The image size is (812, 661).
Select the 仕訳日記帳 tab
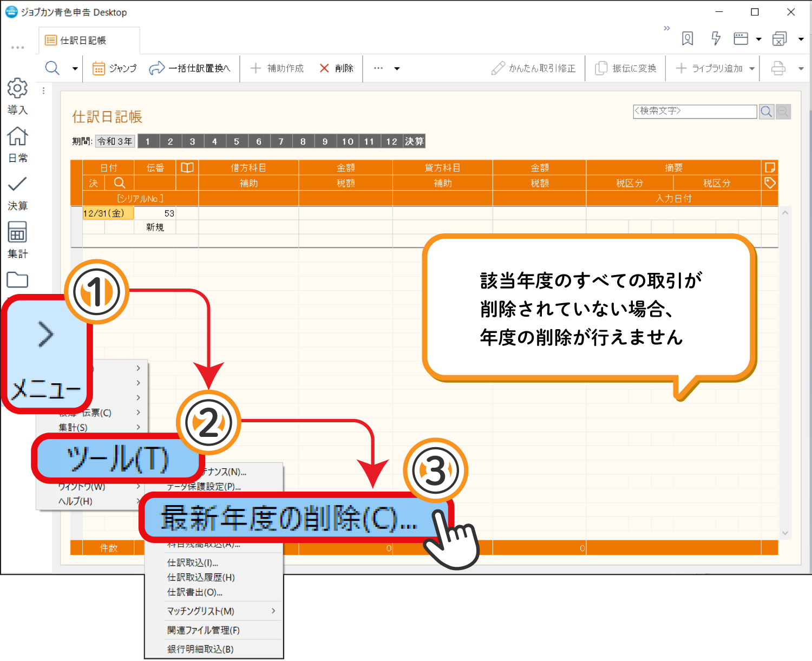point(89,41)
